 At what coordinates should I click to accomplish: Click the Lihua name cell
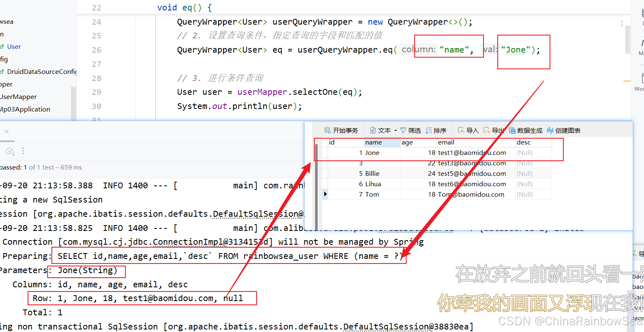(x=382, y=184)
